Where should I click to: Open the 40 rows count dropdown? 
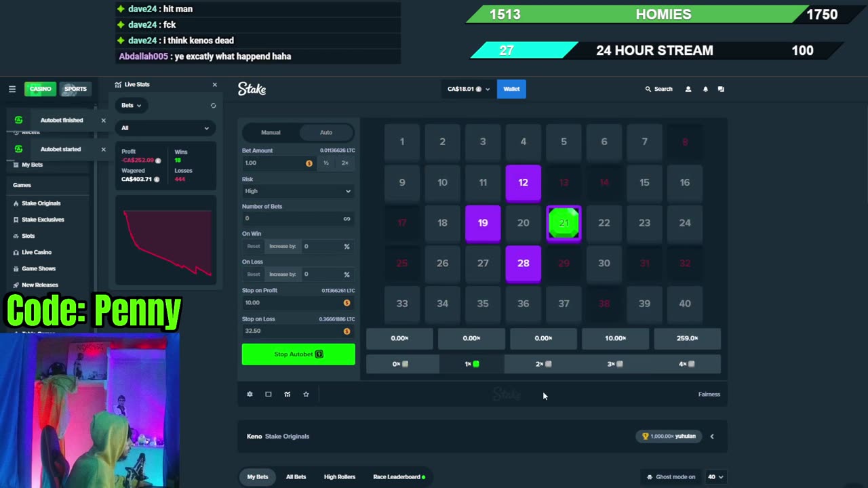716,476
